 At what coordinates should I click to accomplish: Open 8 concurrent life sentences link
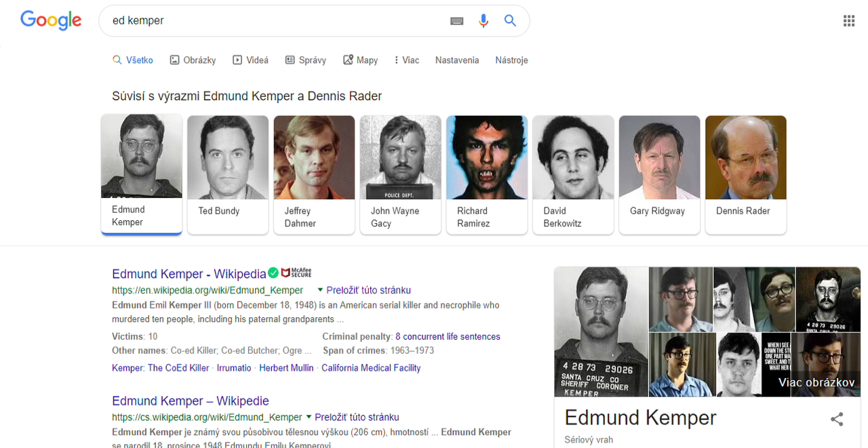(x=448, y=336)
